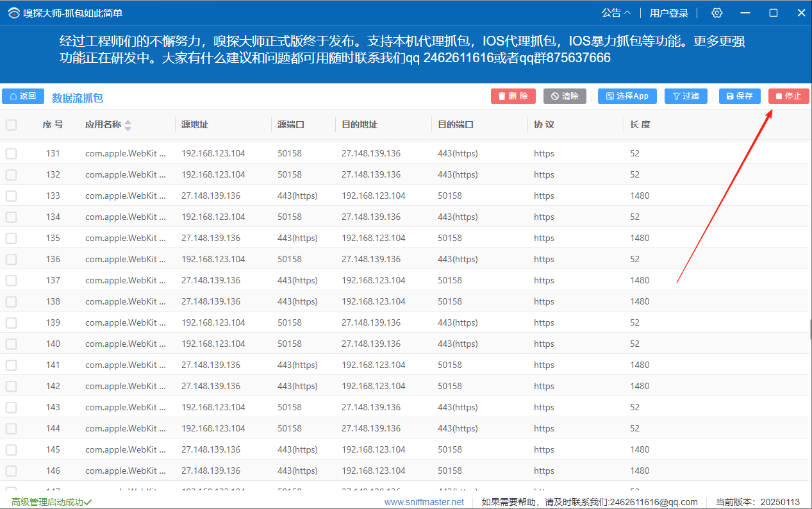Check the checkbox for row 139

point(12,323)
